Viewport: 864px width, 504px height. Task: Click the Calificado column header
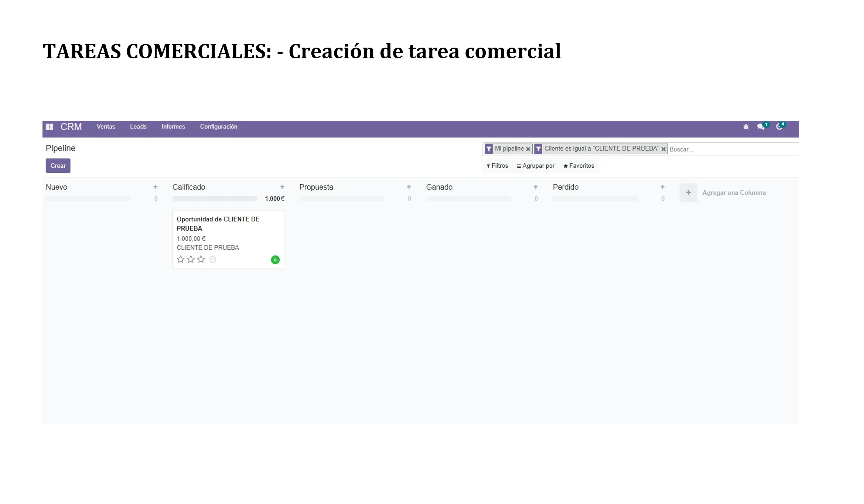click(189, 187)
